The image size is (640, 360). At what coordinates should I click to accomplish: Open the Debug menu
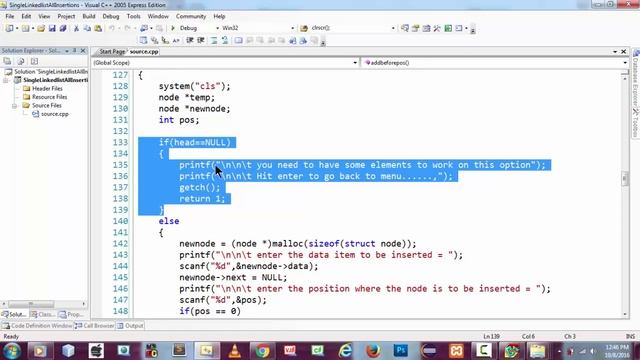[111, 16]
